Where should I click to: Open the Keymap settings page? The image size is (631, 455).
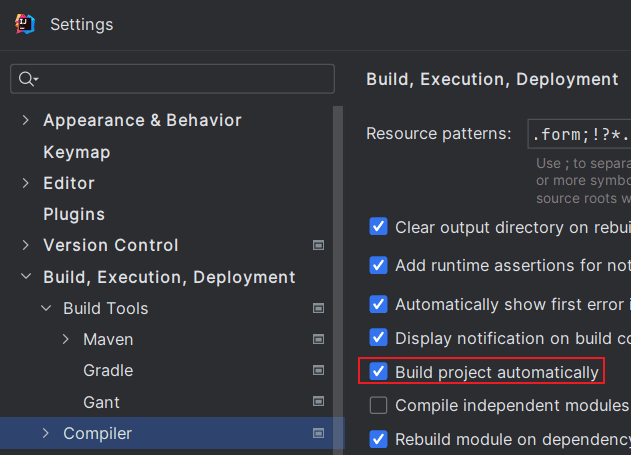(77, 152)
